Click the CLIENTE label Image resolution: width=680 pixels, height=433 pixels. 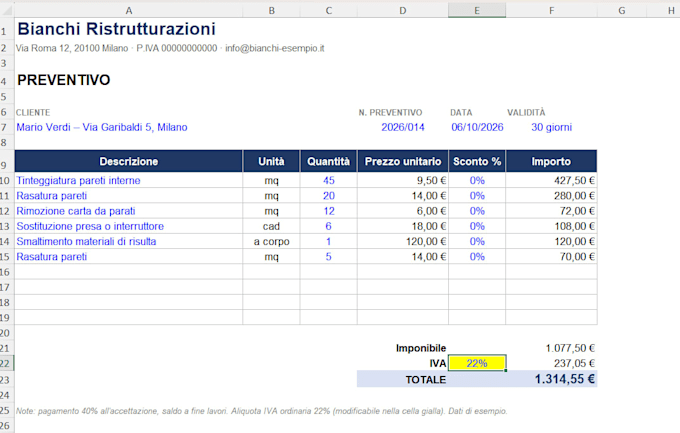(33, 112)
